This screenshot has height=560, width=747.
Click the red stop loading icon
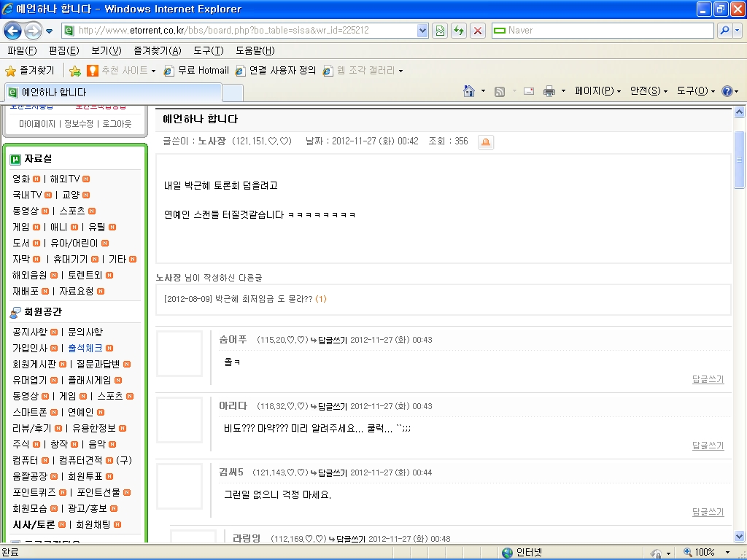(x=477, y=31)
